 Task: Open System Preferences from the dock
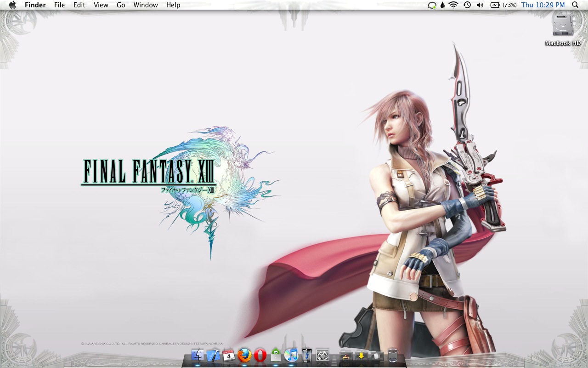pos(322,355)
